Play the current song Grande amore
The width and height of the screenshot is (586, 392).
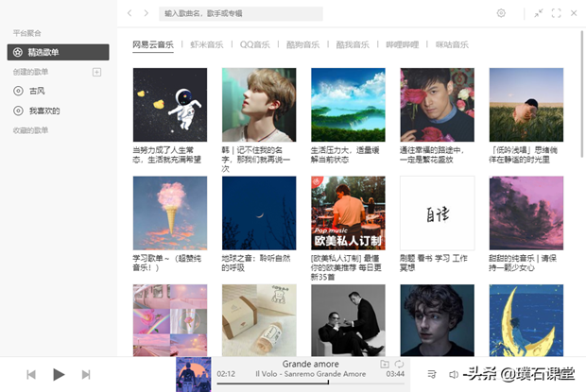[59, 374]
